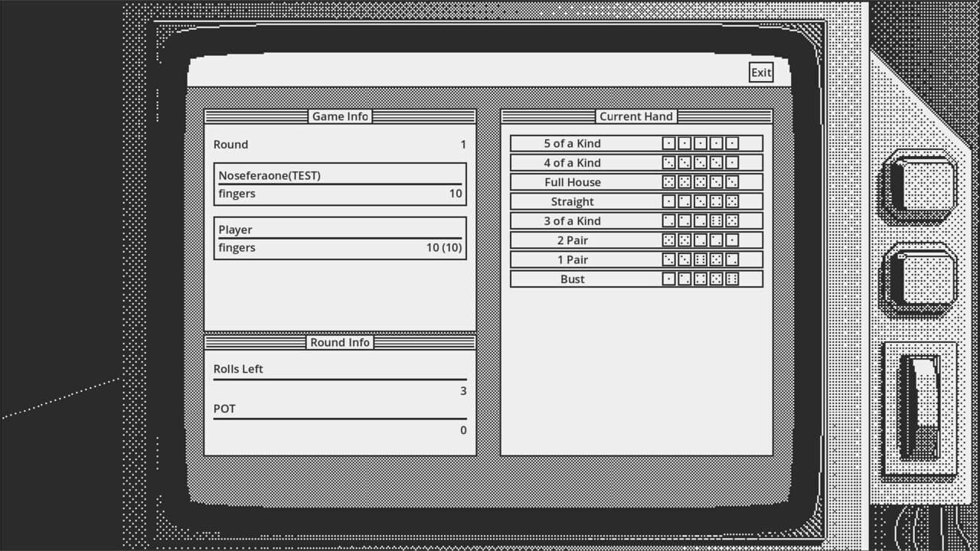Select the third die in the Bust row
Image resolution: width=980 pixels, height=551 pixels.
pos(701,278)
